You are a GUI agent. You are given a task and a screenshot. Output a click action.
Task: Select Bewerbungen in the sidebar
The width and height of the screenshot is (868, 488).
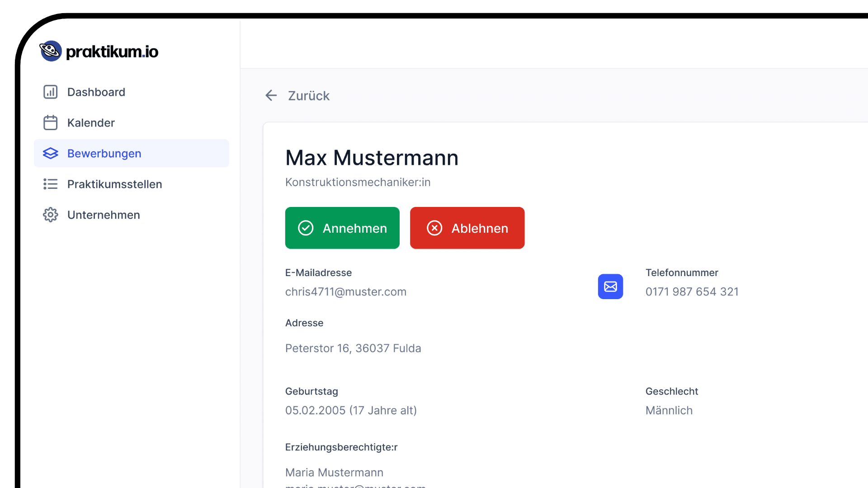(104, 154)
